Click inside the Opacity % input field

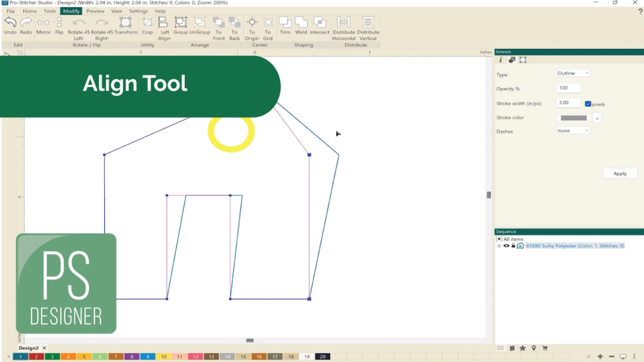tap(569, 88)
